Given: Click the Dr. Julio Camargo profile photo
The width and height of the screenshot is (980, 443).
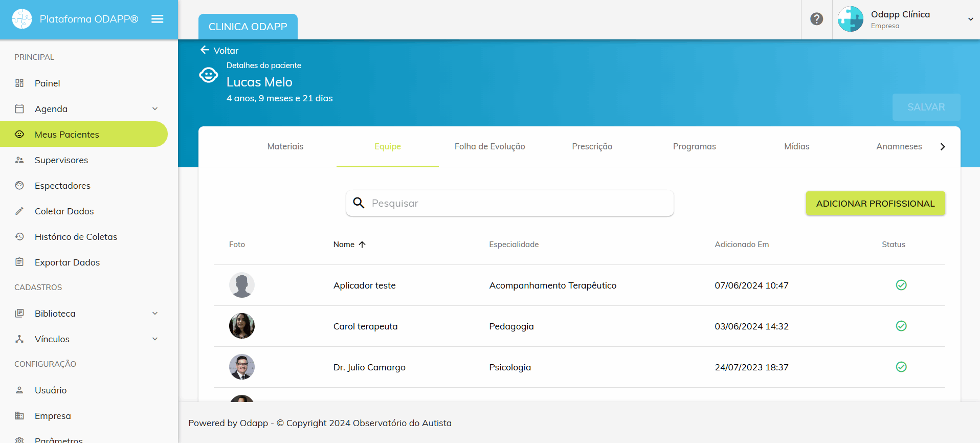Looking at the screenshot, I should (242, 367).
